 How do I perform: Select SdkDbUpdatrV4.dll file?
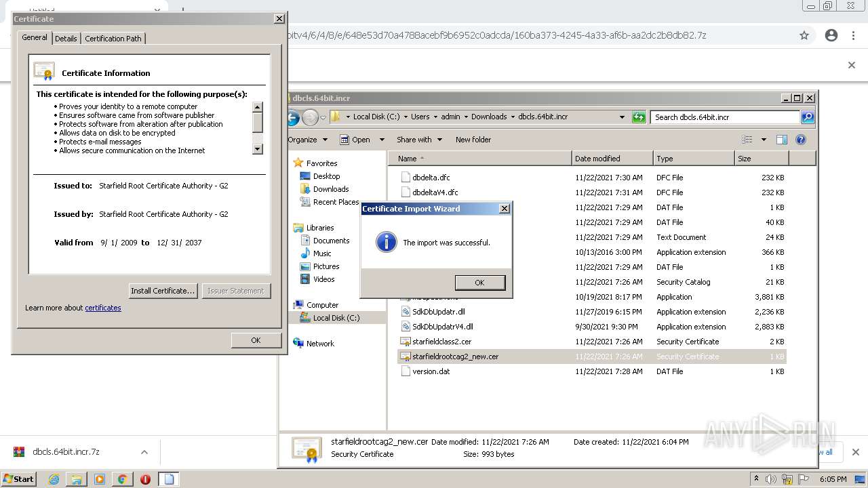click(442, 327)
